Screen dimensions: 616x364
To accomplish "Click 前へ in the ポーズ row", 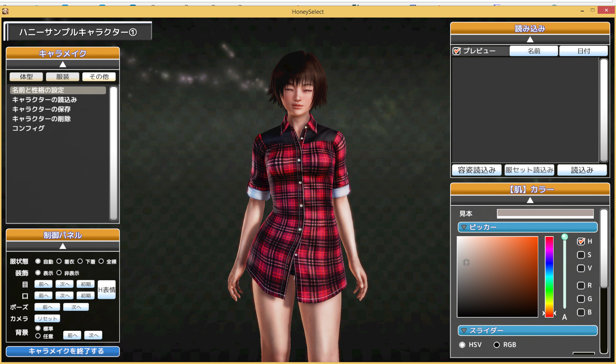I will [47, 307].
